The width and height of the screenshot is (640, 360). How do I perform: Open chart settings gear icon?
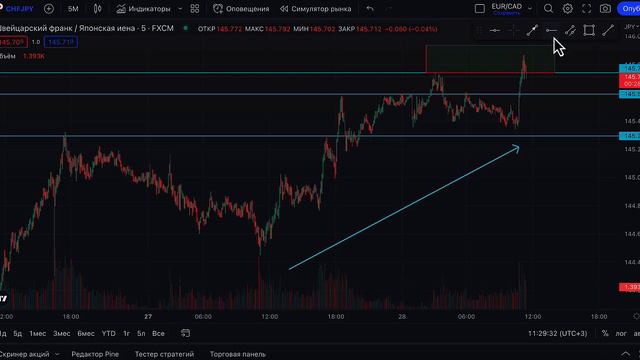point(567,9)
